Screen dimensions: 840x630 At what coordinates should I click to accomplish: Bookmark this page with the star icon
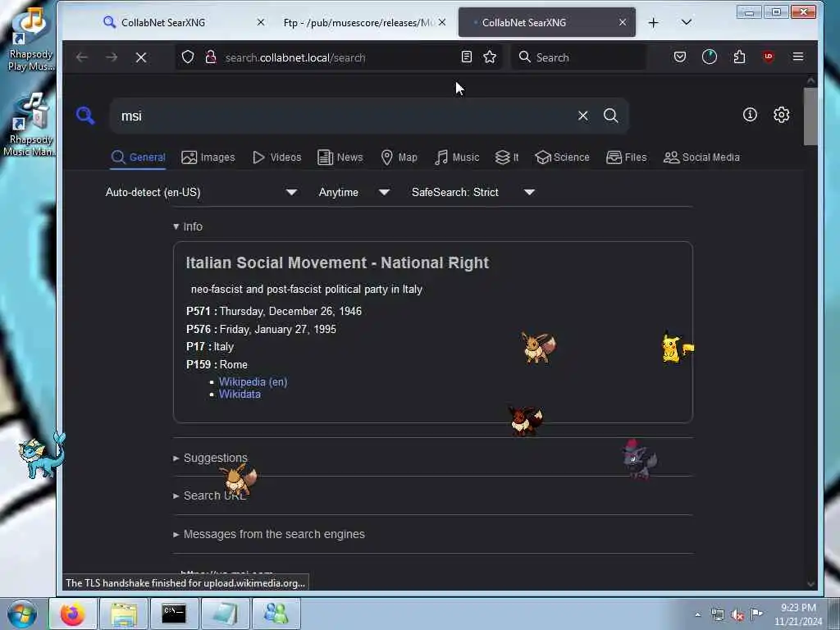[490, 57]
